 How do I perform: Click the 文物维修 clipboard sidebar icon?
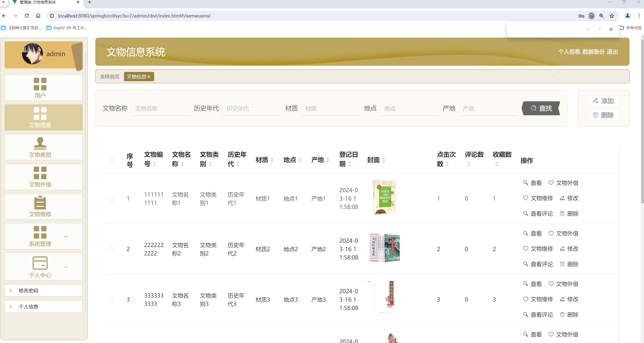tap(40, 202)
